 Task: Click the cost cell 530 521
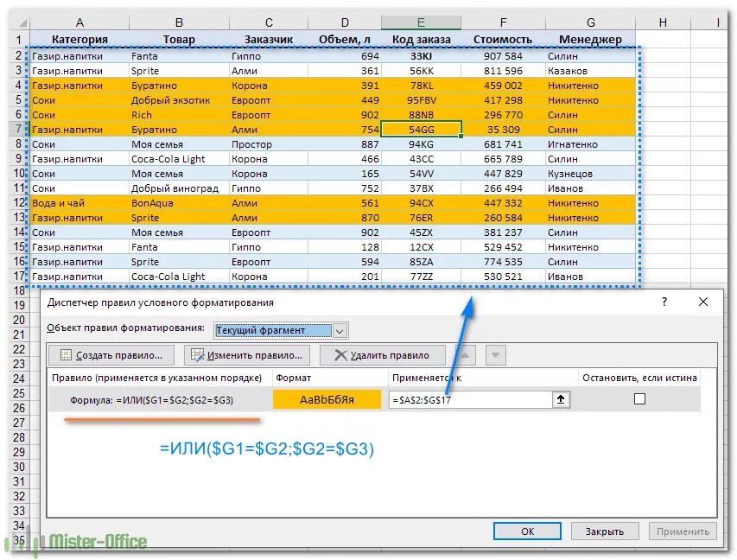tap(503, 277)
